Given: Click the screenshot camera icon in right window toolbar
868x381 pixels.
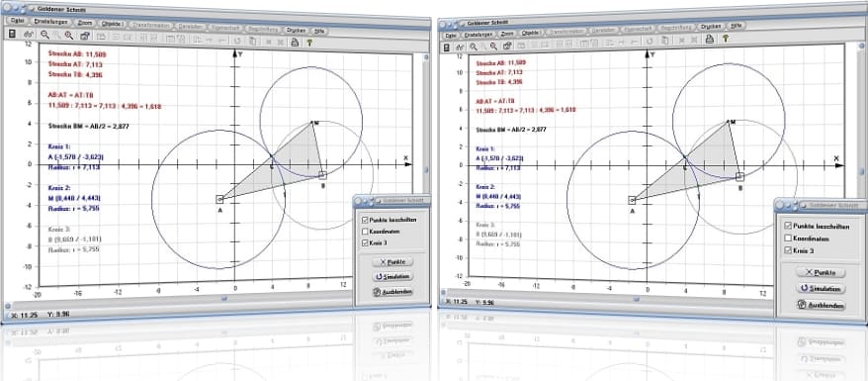Looking at the screenshot, I should coord(506,46).
